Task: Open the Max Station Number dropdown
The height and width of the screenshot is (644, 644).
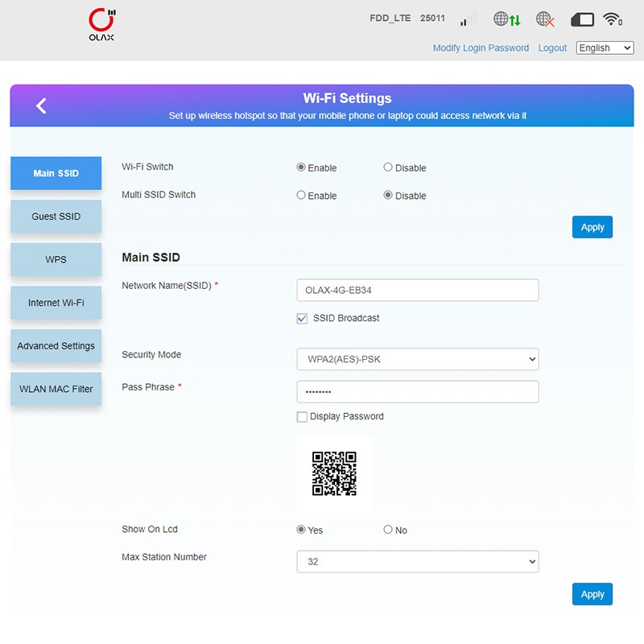Action: [418, 562]
